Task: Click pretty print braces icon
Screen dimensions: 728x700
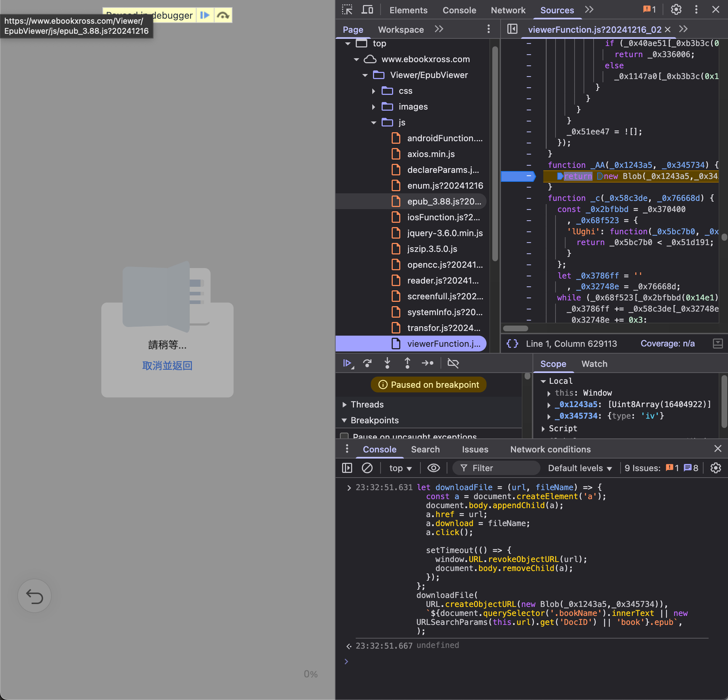Action: (x=512, y=344)
